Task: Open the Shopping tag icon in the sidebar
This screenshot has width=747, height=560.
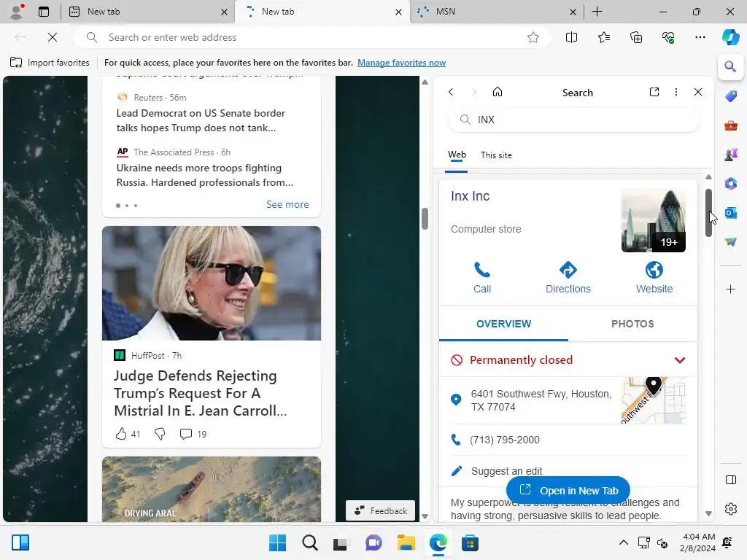Action: pyautogui.click(x=730, y=96)
